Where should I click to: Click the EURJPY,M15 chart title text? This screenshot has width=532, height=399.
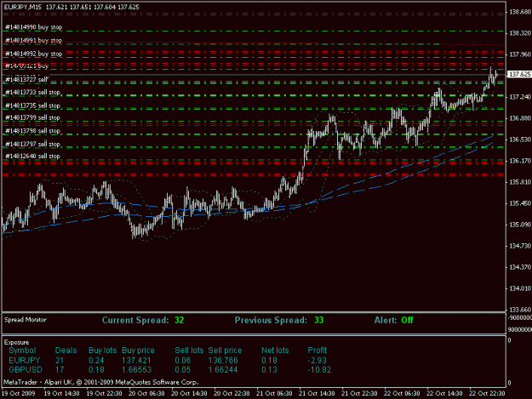coord(24,7)
